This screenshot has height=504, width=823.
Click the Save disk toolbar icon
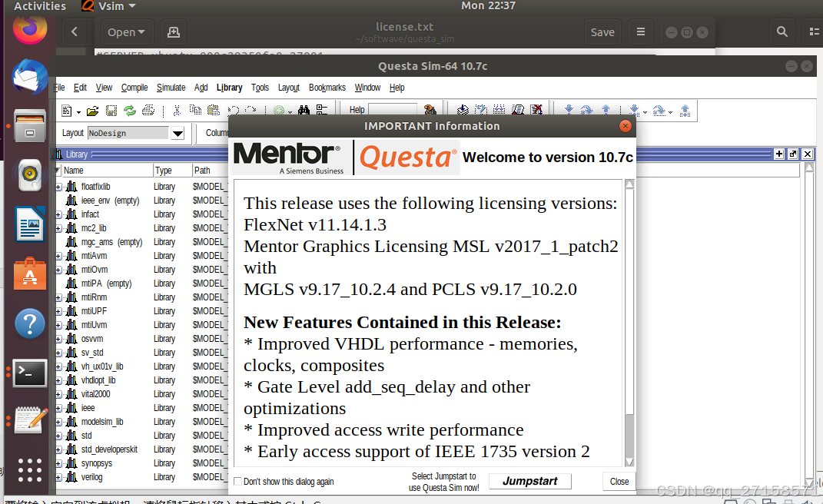click(x=111, y=111)
